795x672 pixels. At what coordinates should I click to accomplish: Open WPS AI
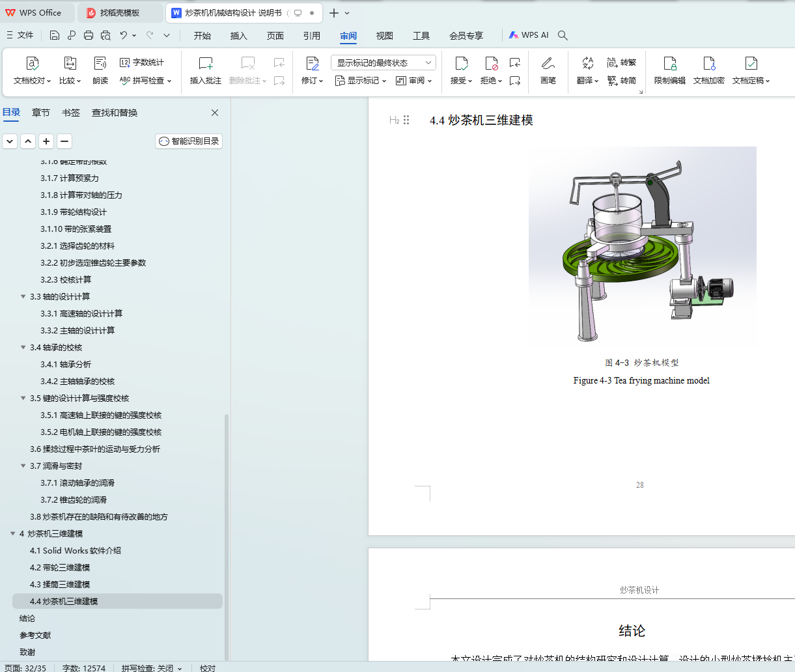(529, 35)
